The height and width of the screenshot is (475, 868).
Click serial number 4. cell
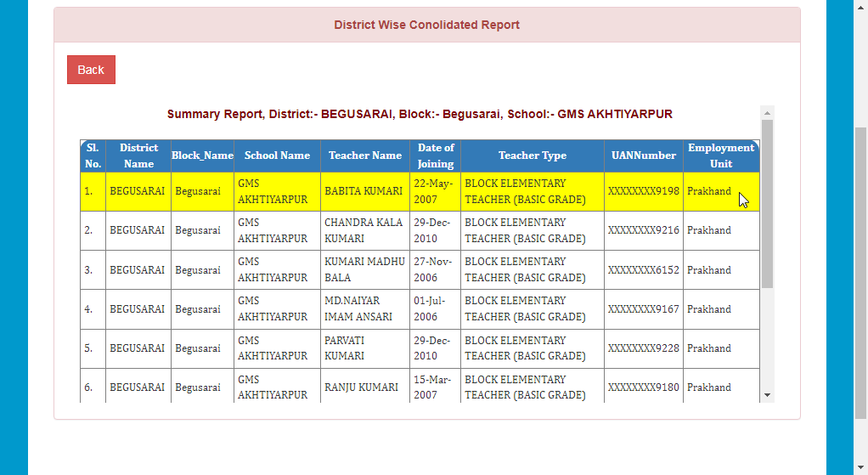(93, 309)
